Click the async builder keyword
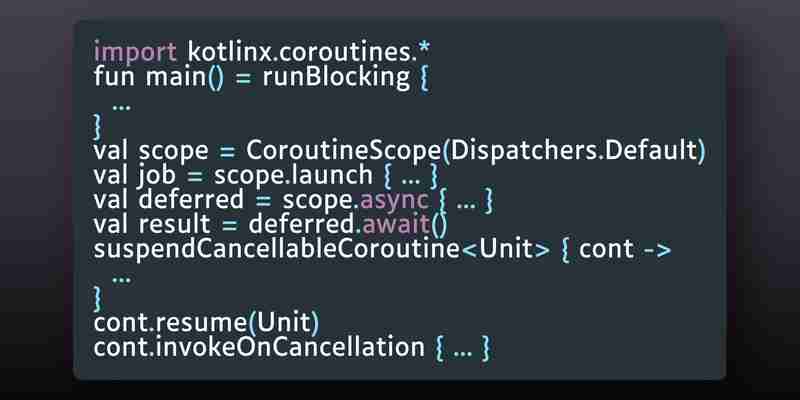Screen dimensions: 800x400 (394, 201)
